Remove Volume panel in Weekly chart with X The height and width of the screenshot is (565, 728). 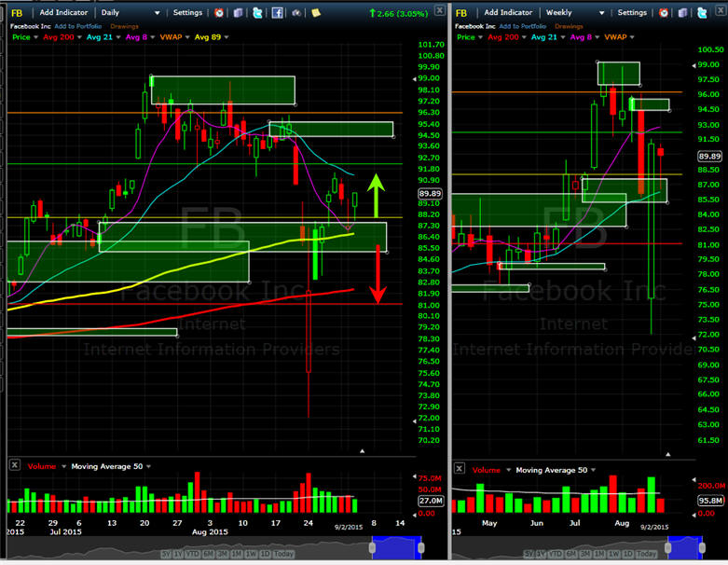click(460, 468)
